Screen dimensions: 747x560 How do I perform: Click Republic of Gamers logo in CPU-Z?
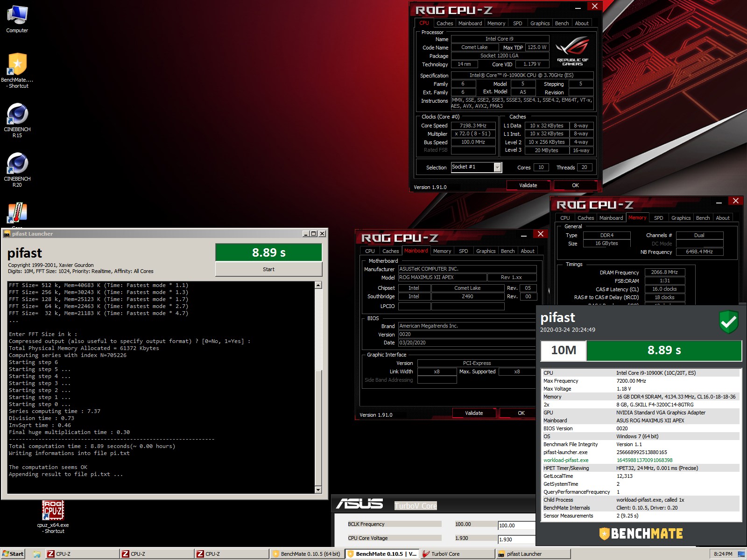pyautogui.click(x=573, y=51)
